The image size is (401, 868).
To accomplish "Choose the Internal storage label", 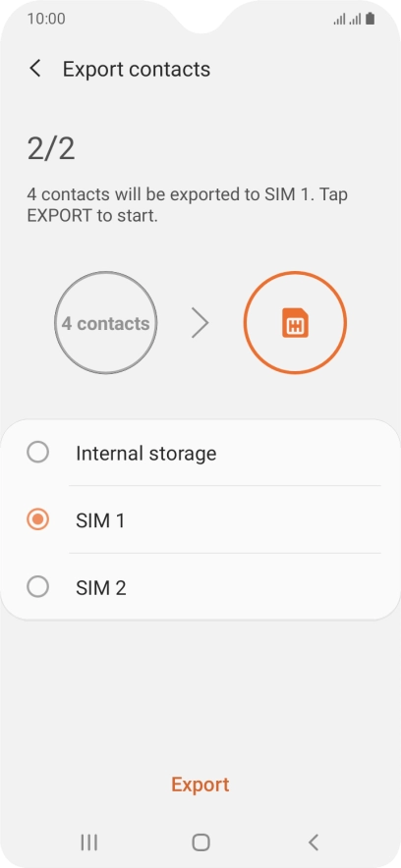I will coord(146,454).
